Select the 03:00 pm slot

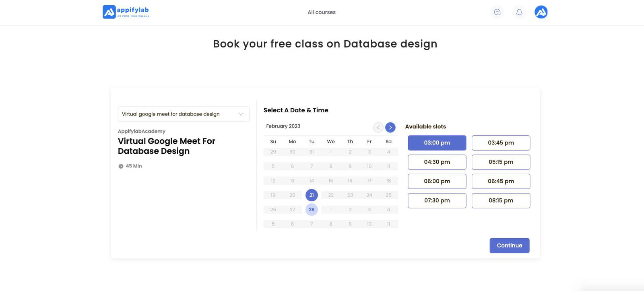(437, 143)
